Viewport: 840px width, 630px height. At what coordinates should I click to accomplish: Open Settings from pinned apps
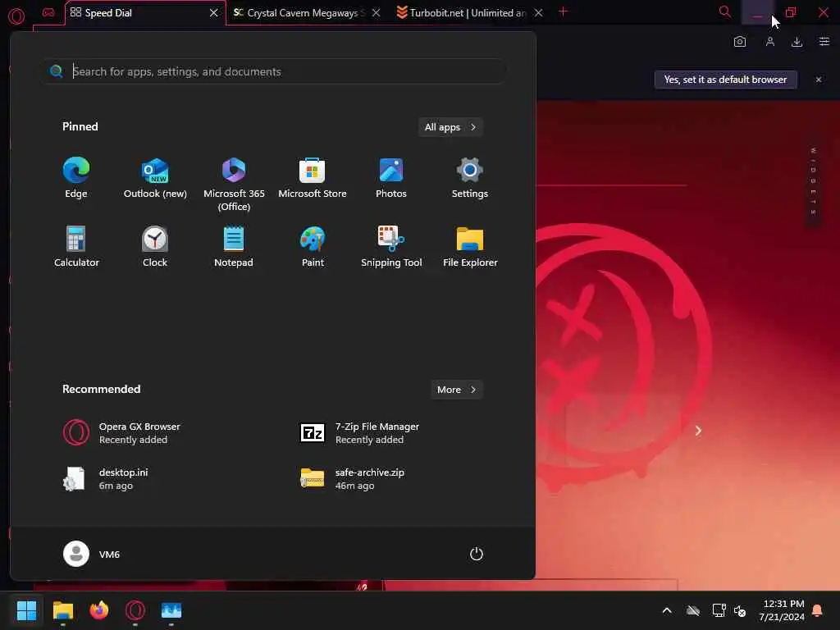point(470,178)
